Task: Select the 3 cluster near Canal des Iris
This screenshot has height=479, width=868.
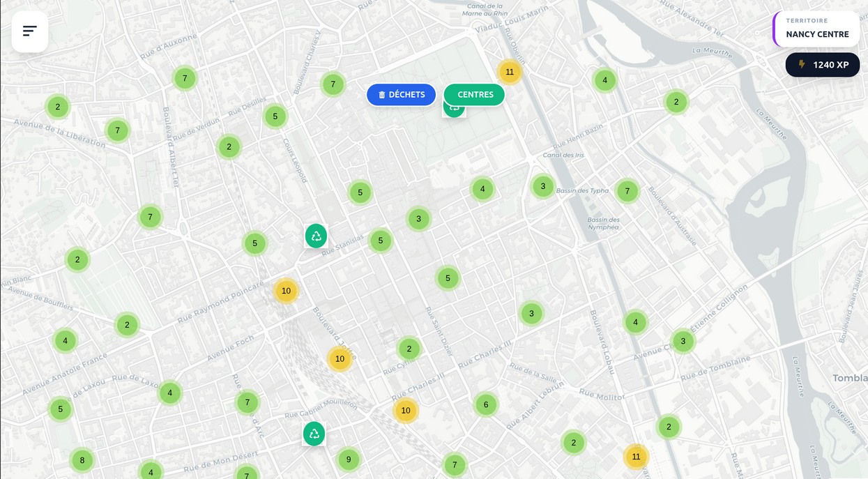Action: click(x=543, y=186)
